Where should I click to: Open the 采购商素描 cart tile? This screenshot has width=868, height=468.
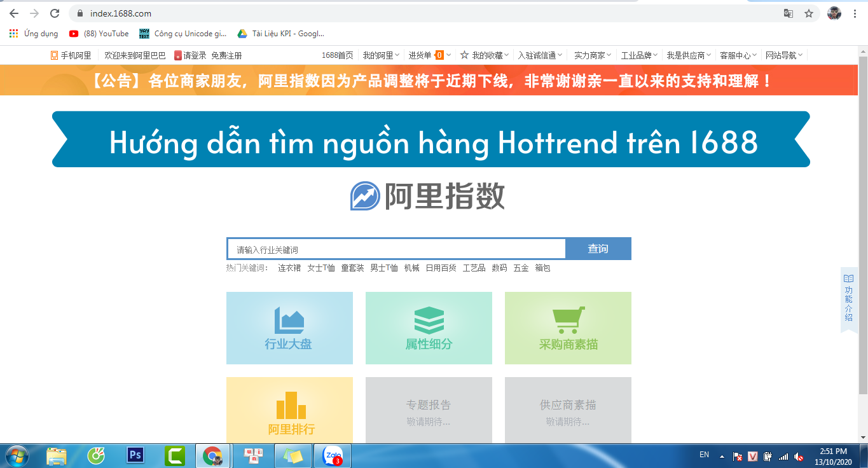pyautogui.click(x=568, y=328)
